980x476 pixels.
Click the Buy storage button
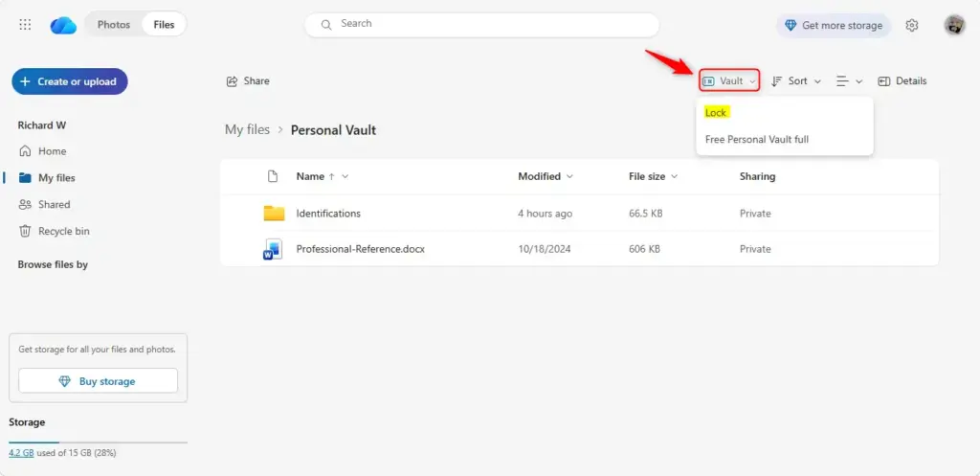tap(99, 381)
